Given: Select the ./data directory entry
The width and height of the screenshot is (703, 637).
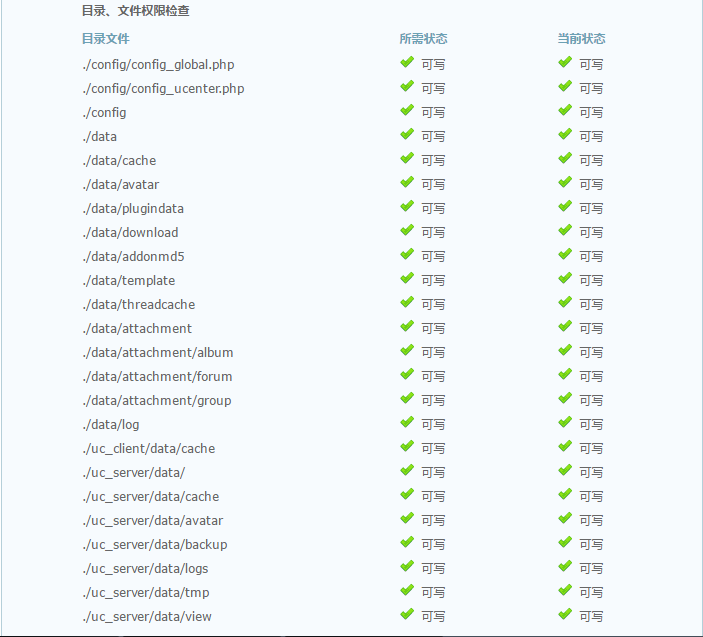Looking at the screenshot, I should [100, 137].
